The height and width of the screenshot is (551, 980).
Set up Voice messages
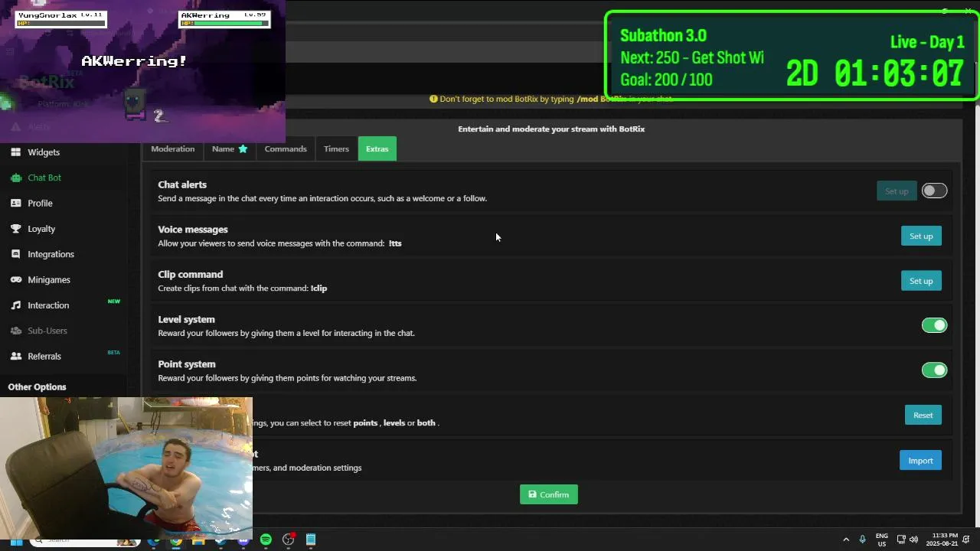(x=921, y=236)
